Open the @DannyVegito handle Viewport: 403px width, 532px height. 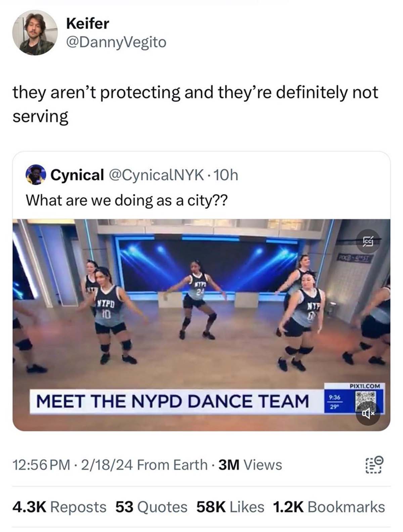[x=116, y=42]
